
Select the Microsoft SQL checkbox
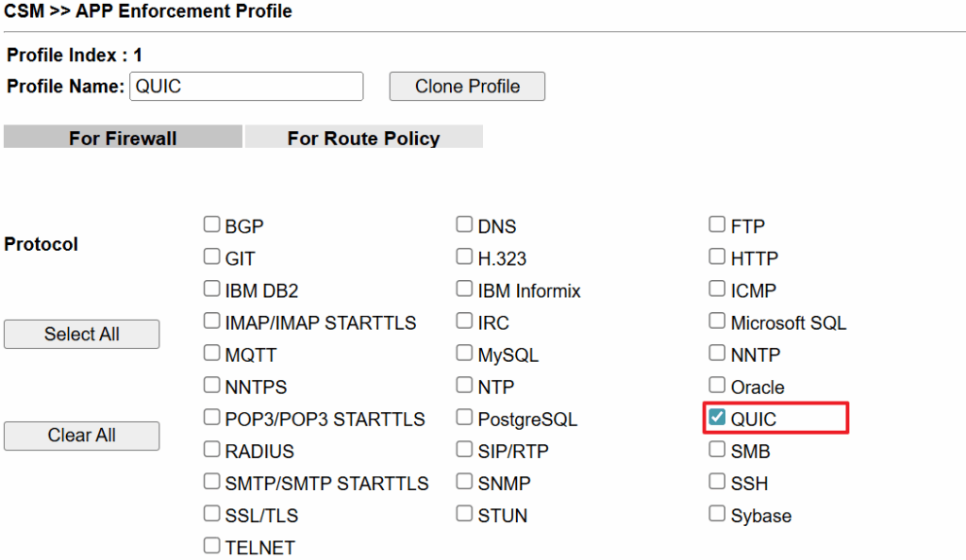[x=717, y=321]
